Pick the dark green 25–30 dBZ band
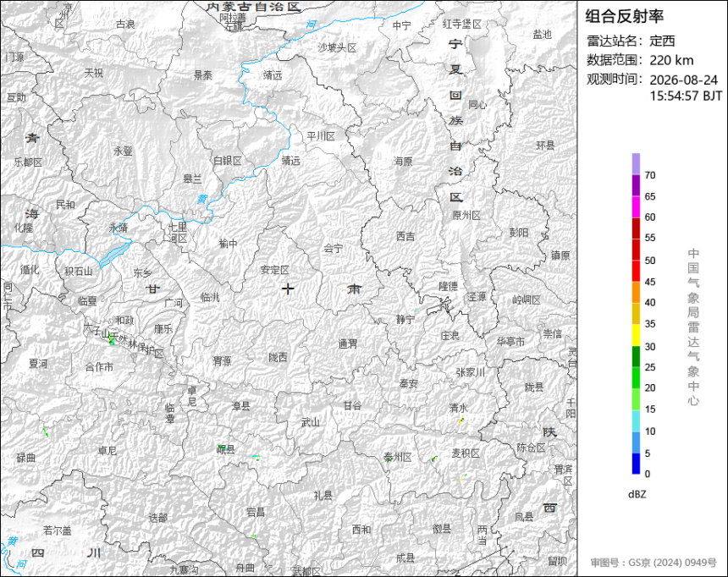The width and height of the screenshot is (728, 577). [636, 356]
